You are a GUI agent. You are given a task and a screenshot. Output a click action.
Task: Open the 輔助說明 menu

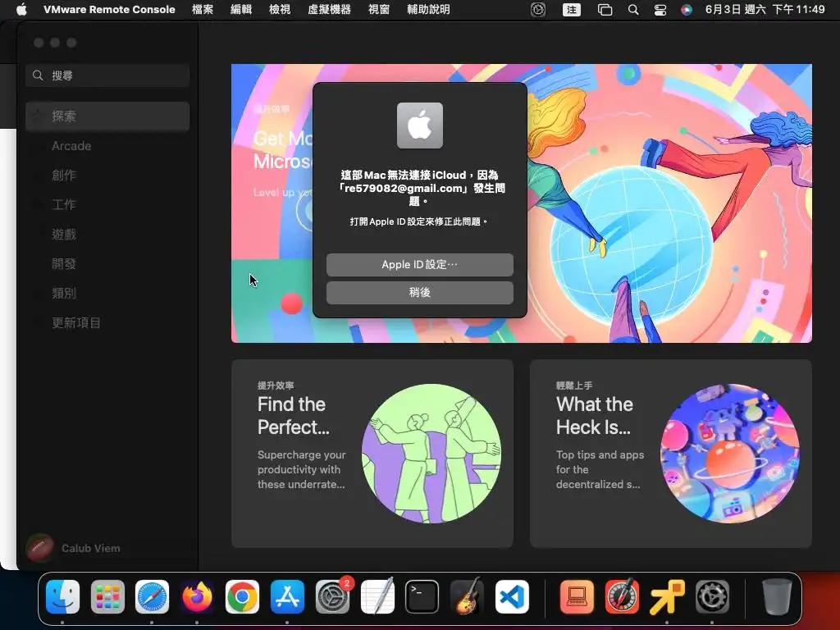point(428,10)
